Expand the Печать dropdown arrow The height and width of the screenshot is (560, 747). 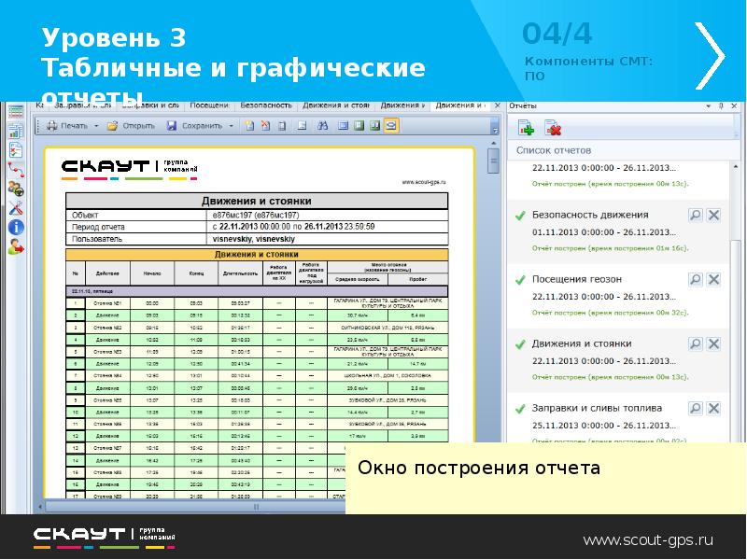(x=96, y=125)
